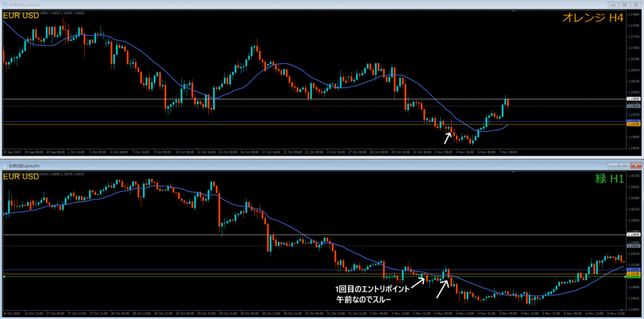Close the EURUSD H1 chart window
Viewport: 644px width, 319px height.
coord(635,165)
